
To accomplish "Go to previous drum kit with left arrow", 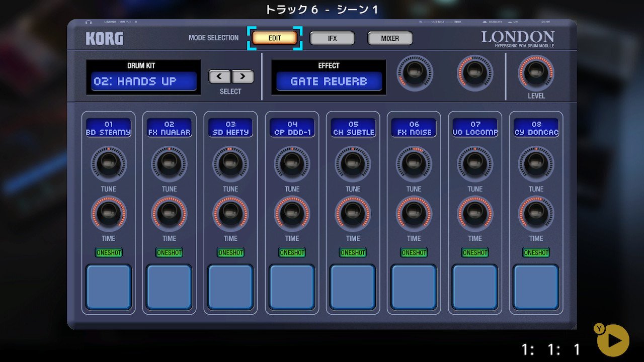I will tap(220, 77).
